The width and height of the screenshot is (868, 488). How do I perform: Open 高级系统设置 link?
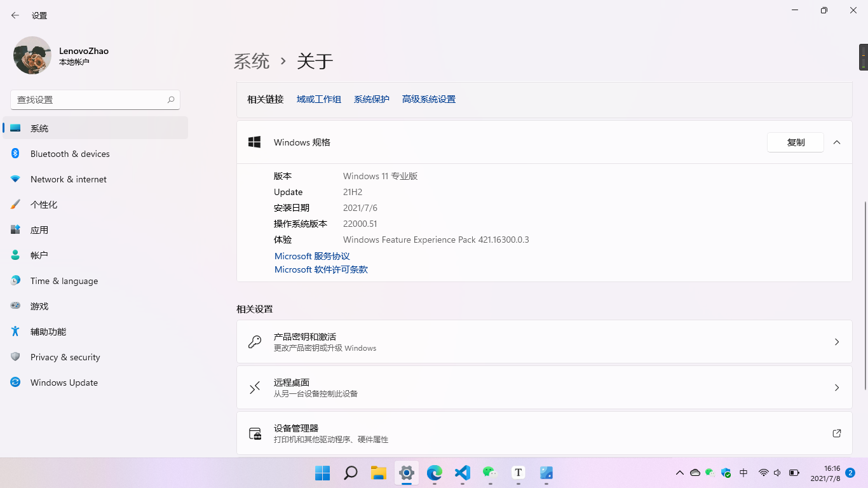point(429,99)
